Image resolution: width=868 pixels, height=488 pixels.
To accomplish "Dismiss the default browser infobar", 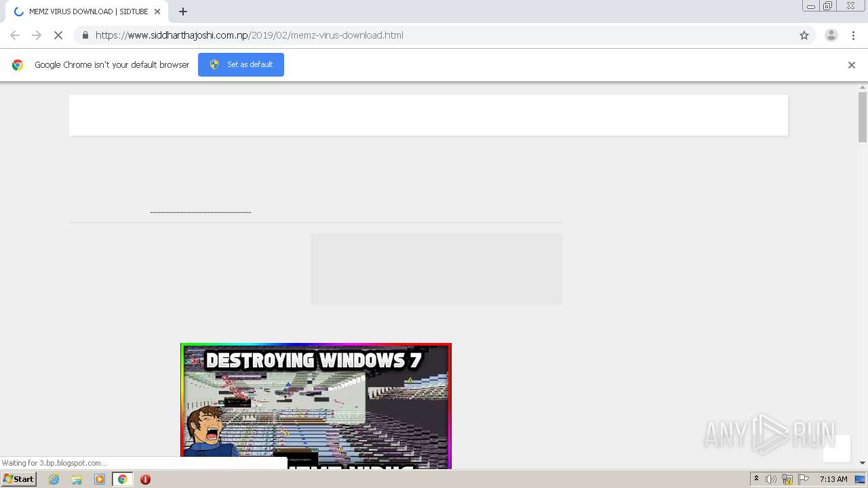I will pos(852,65).
